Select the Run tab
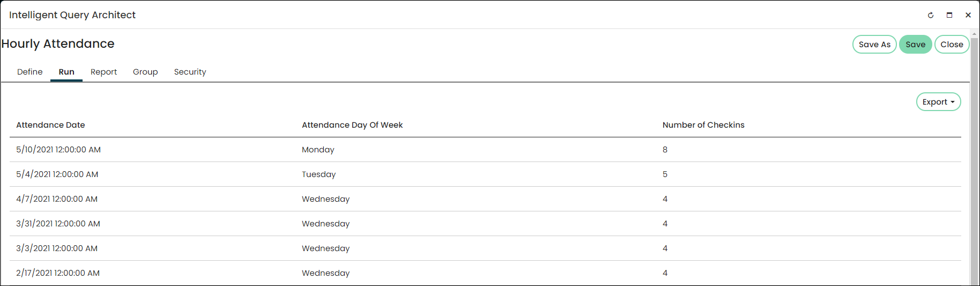 point(66,72)
